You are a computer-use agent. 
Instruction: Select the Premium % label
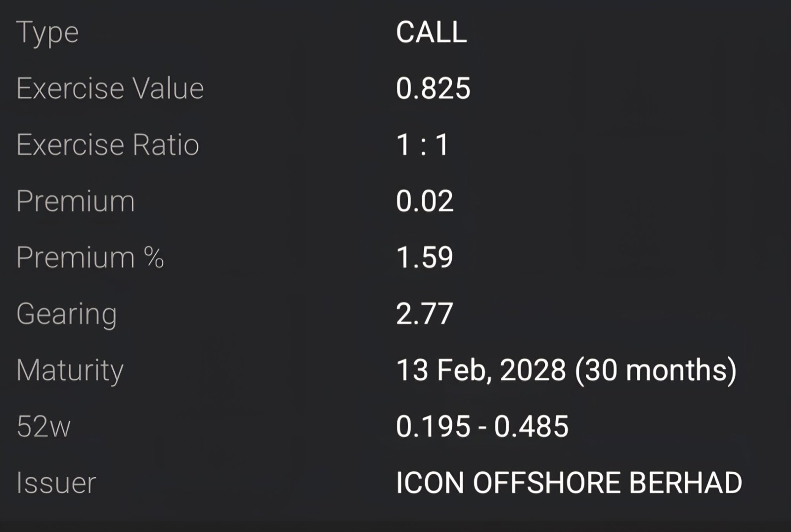click(90, 258)
